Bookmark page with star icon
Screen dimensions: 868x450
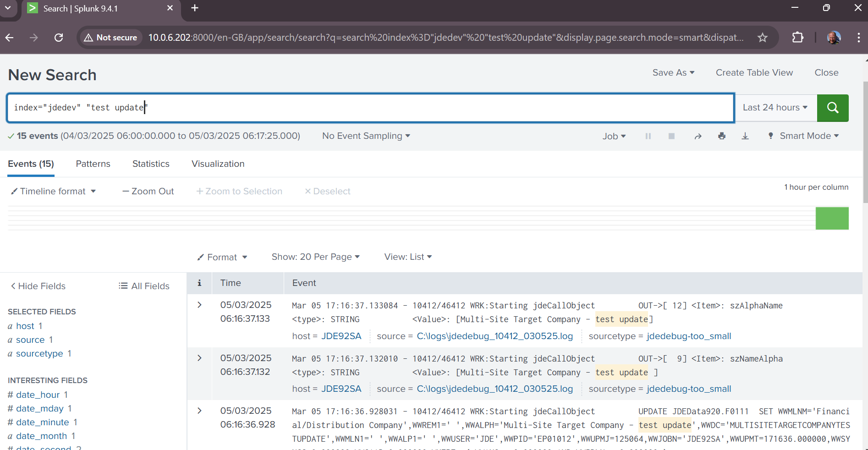coord(762,38)
